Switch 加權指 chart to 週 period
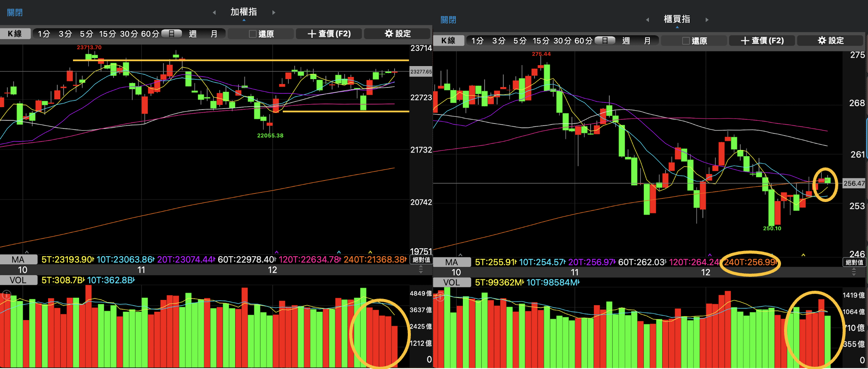This screenshot has height=369, width=868. point(193,34)
